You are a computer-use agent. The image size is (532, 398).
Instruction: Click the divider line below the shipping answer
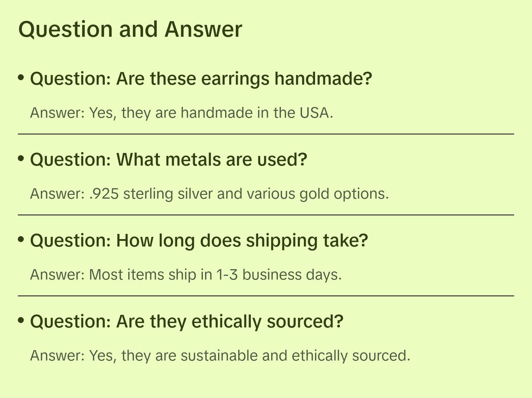(266, 296)
